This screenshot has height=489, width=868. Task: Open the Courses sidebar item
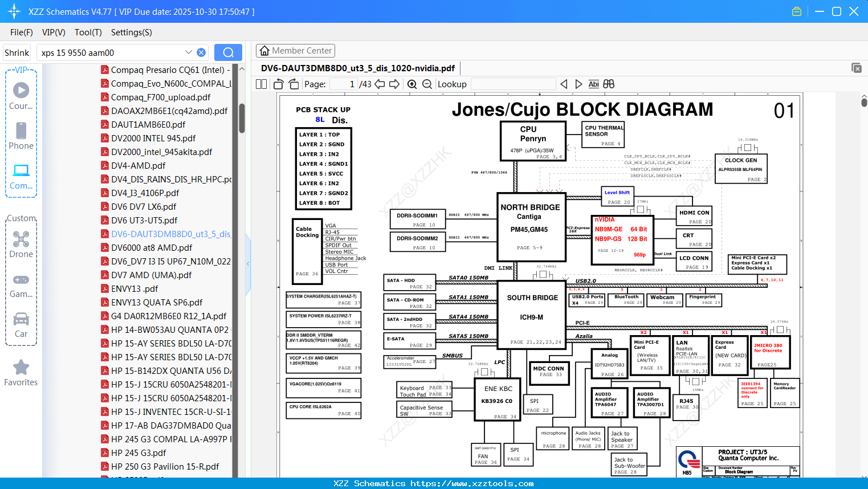tap(21, 96)
